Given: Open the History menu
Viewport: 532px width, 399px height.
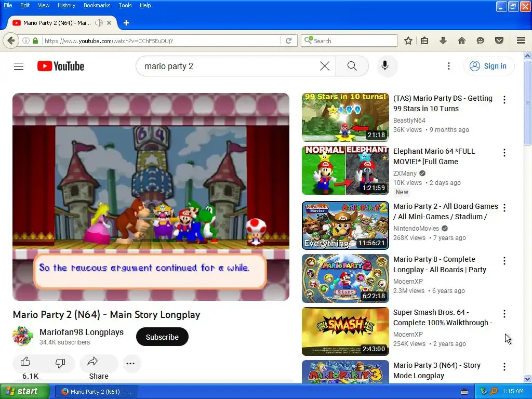Looking at the screenshot, I should click(x=66, y=5).
